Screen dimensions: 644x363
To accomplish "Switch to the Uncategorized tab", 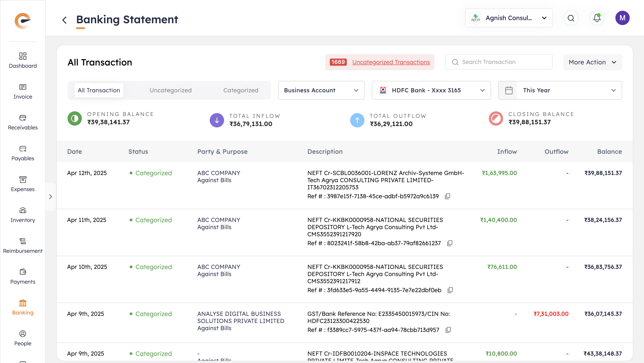I will [x=170, y=90].
